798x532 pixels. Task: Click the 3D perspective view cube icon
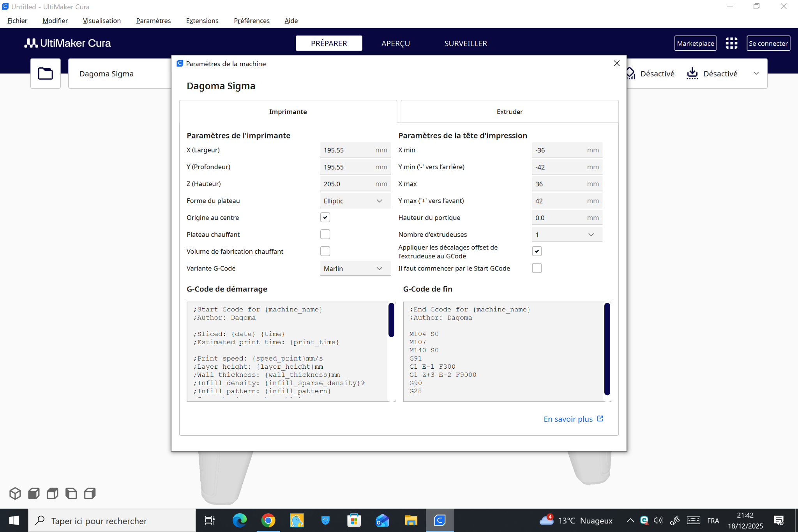tap(15, 493)
